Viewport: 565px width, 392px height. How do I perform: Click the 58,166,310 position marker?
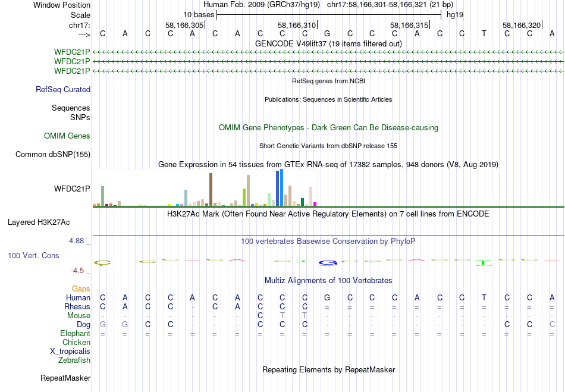coord(297,25)
